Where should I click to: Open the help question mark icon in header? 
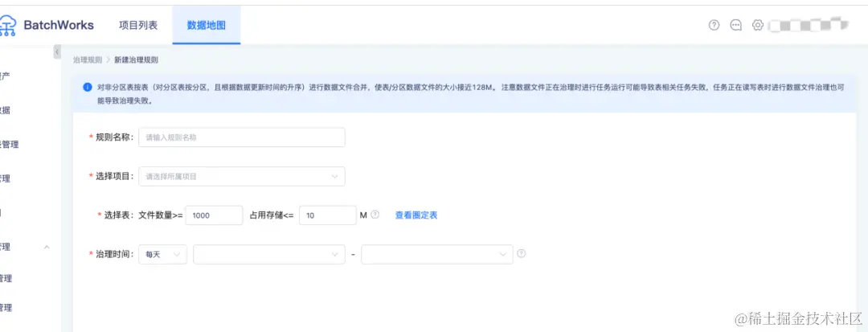point(714,25)
